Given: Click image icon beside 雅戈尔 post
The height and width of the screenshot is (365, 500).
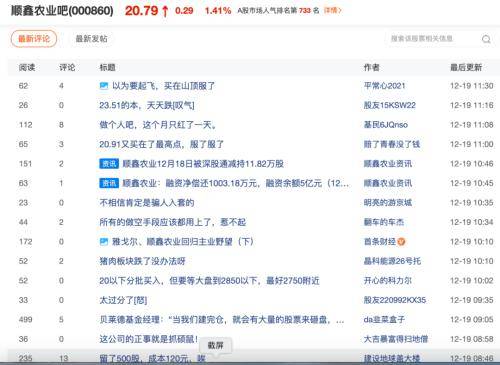Looking at the screenshot, I should (x=104, y=242).
